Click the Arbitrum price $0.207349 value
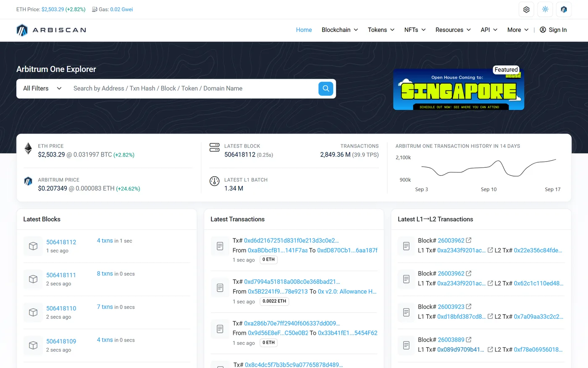Viewport: 588px width, 368px height. (x=52, y=188)
